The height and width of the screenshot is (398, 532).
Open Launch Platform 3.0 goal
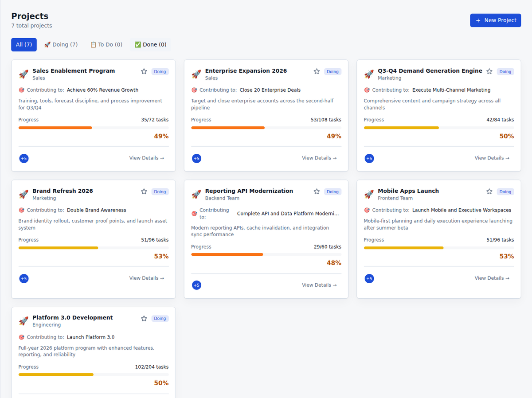(91, 337)
